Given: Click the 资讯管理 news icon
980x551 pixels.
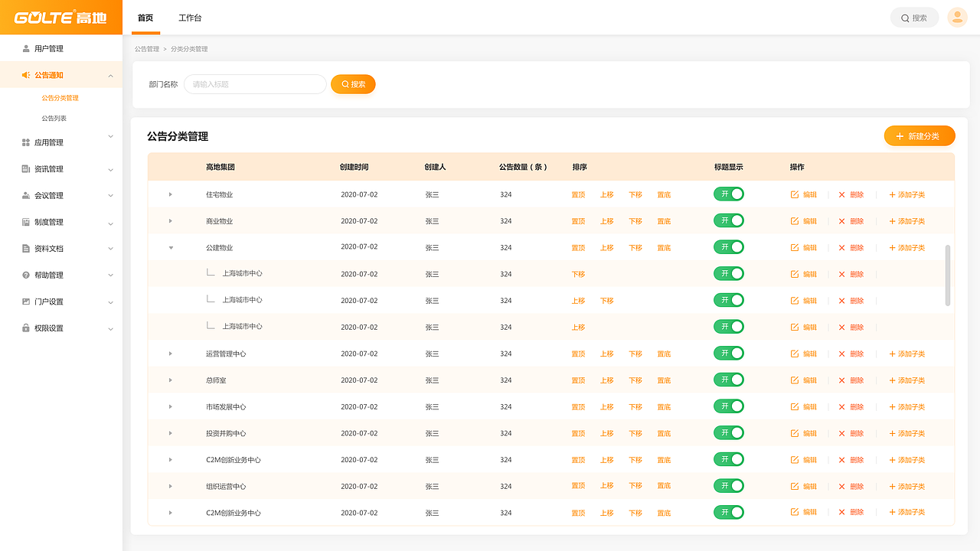Looking at the screenshot, I should [26, 169].
